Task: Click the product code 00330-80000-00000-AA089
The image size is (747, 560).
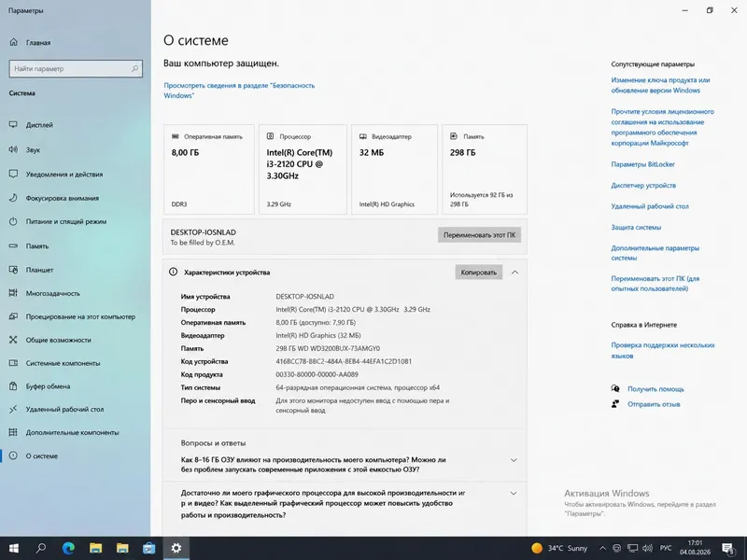Action: (317, 374)
